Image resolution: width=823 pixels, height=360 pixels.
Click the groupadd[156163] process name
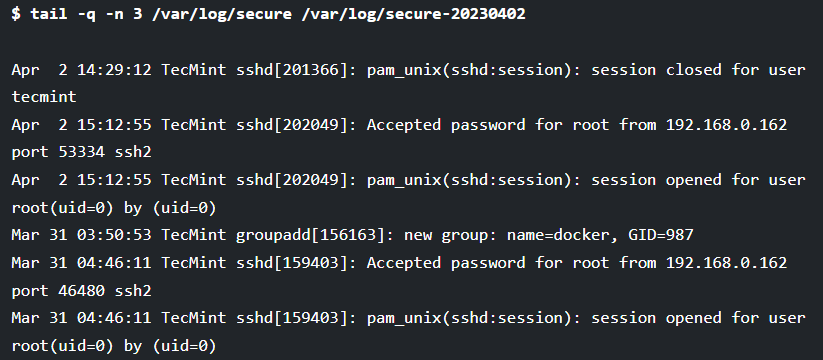310,235
